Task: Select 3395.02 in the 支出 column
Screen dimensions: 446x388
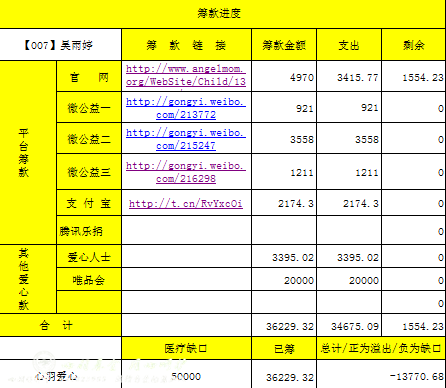Action: pyautogui.click(x=349, y=256)
